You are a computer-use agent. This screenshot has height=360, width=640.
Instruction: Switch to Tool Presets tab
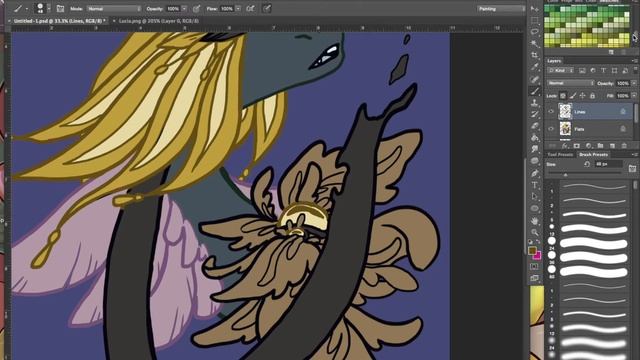click(x=560, y=155)
